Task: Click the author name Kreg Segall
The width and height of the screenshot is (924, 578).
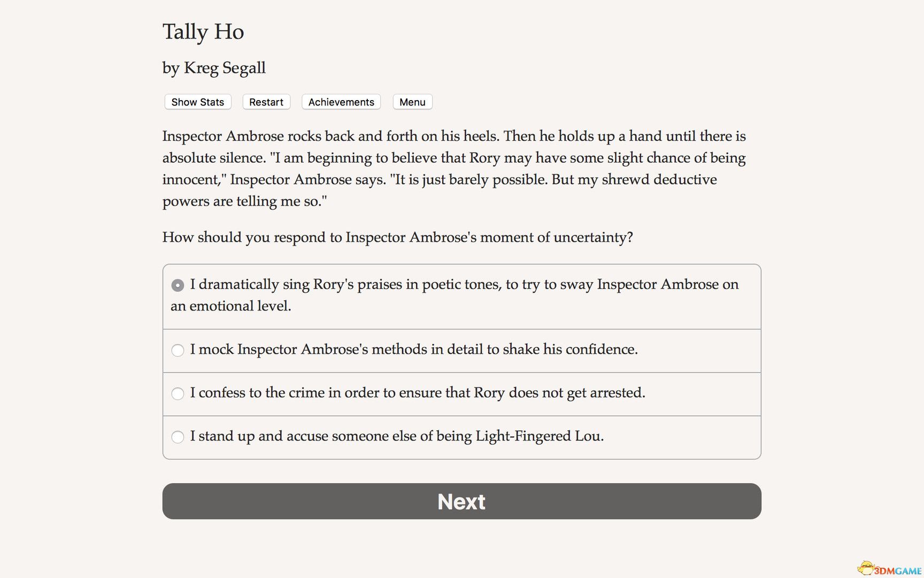Action: coord(214,68)
